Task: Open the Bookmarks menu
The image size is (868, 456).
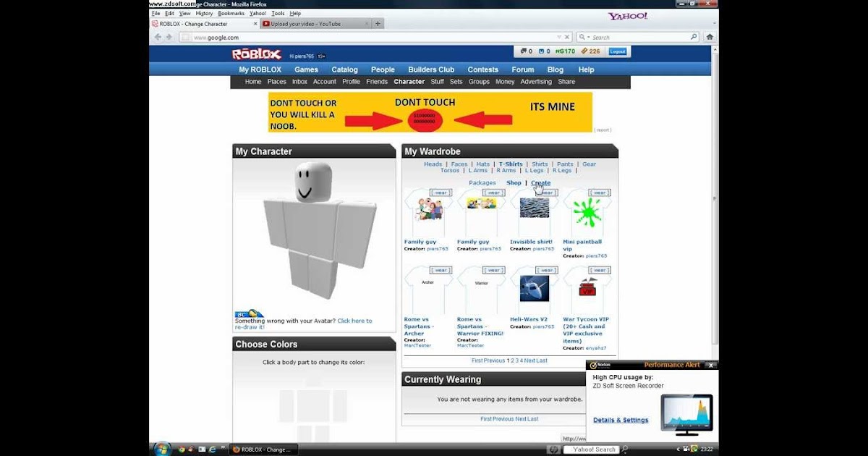Action: click(x=231, y=13)
